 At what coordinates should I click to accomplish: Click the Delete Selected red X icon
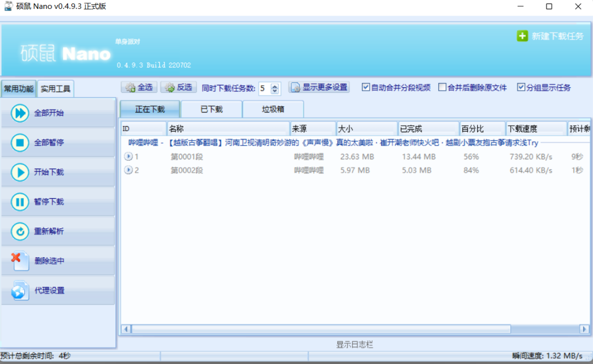(x=20, y=260)
